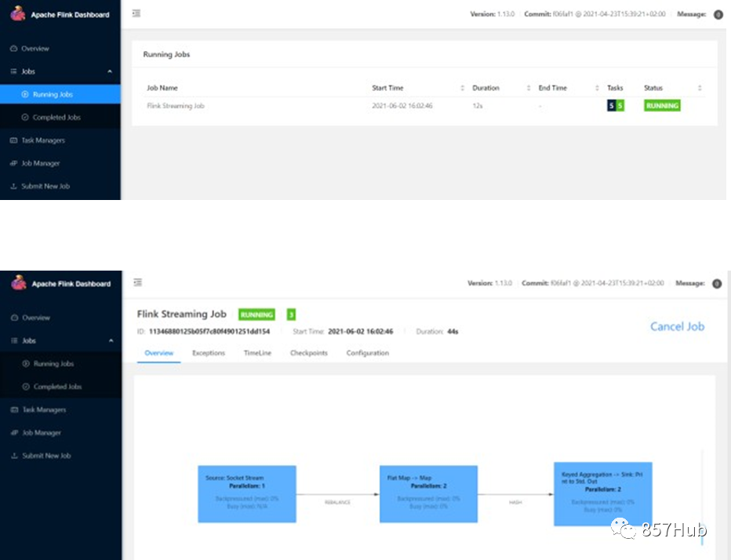Click Flink logo in top dashboard

(x=18, y=13)
